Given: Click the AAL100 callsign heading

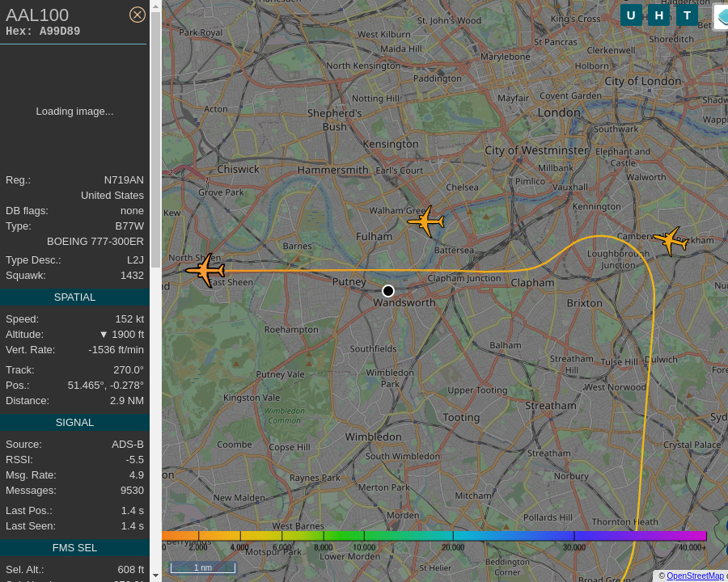Looking at the screenshot, I should pyautogui.click(x=37, y=15).
